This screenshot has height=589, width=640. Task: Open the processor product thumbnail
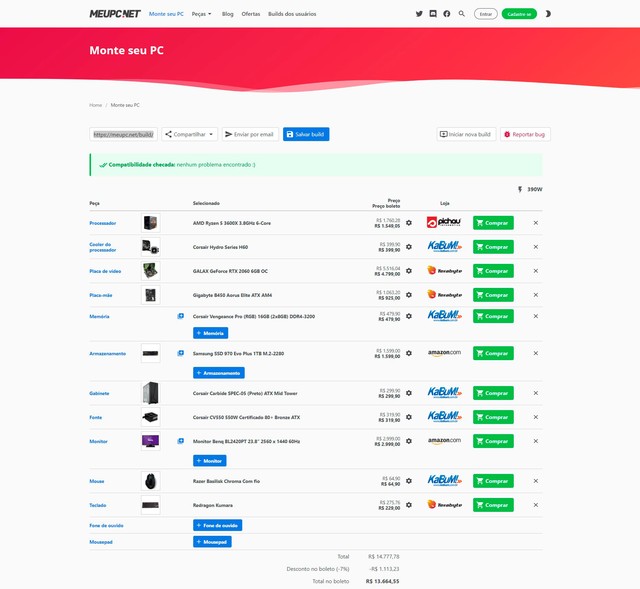[151, 223]
